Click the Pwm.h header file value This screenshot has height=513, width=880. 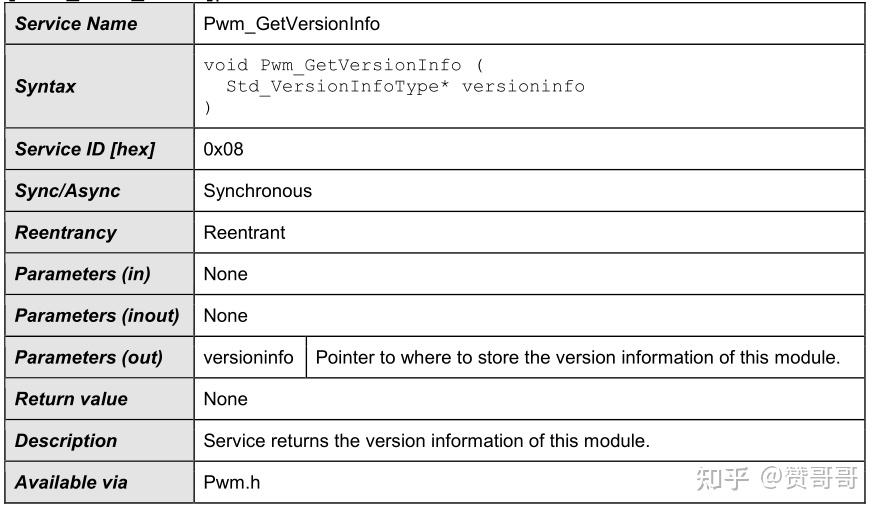tap(232, 482)
